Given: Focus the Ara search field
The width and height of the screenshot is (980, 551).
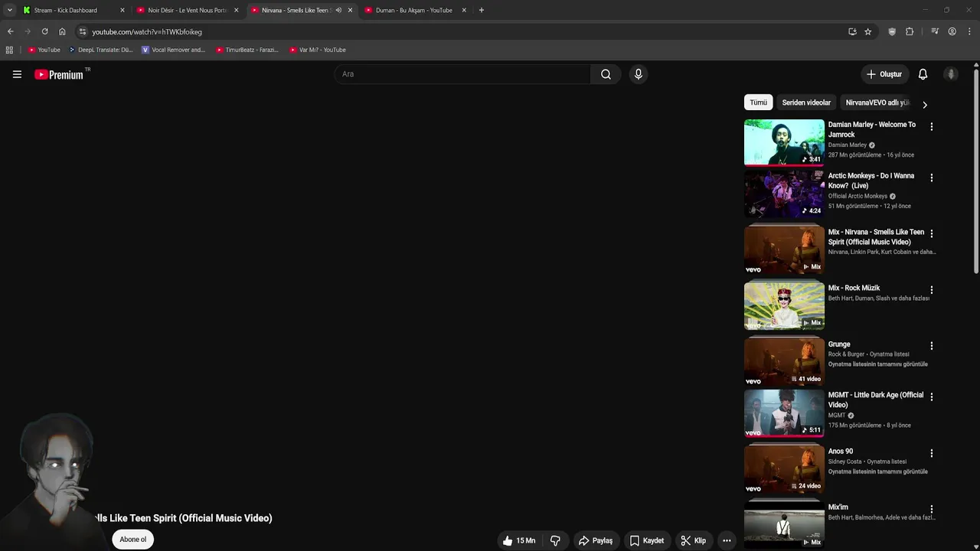Looking at the screenshot, I should [462, 74].
